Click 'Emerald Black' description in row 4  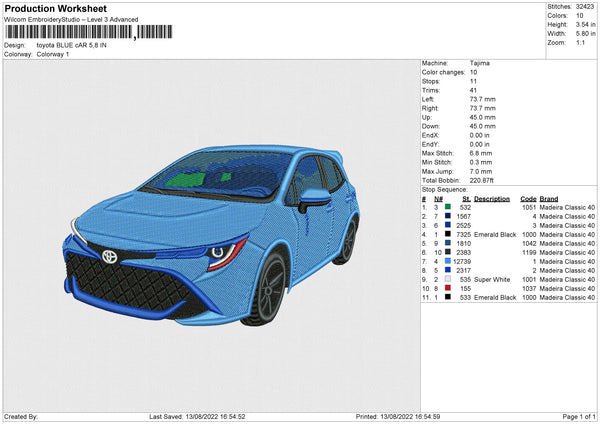pyautogui.click(x=495, y=234)
